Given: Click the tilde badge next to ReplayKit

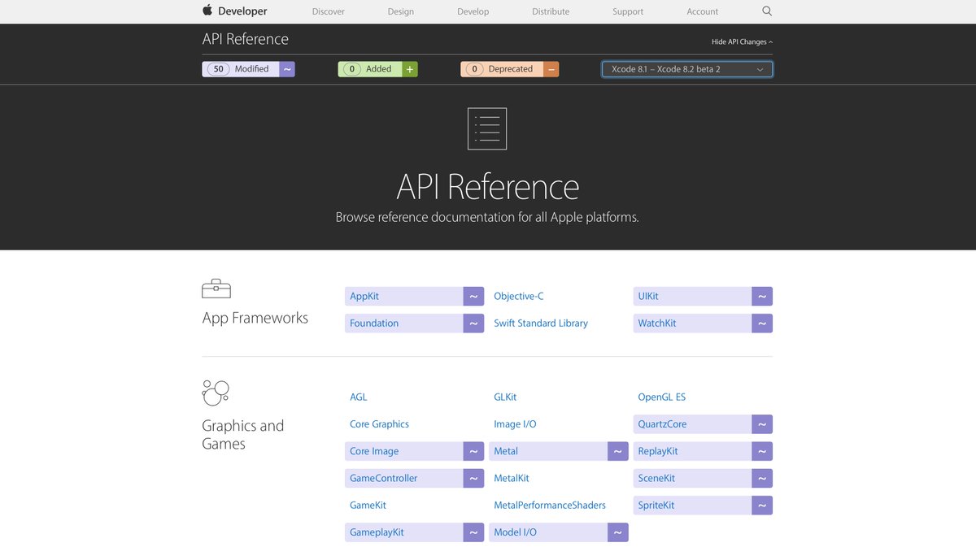Looking at the screenshot, I should [762, 451].
